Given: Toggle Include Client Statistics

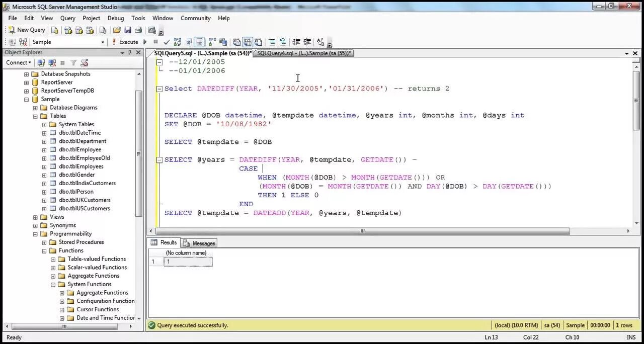Looking at the screenshot, I should click(x=223, y=42).
